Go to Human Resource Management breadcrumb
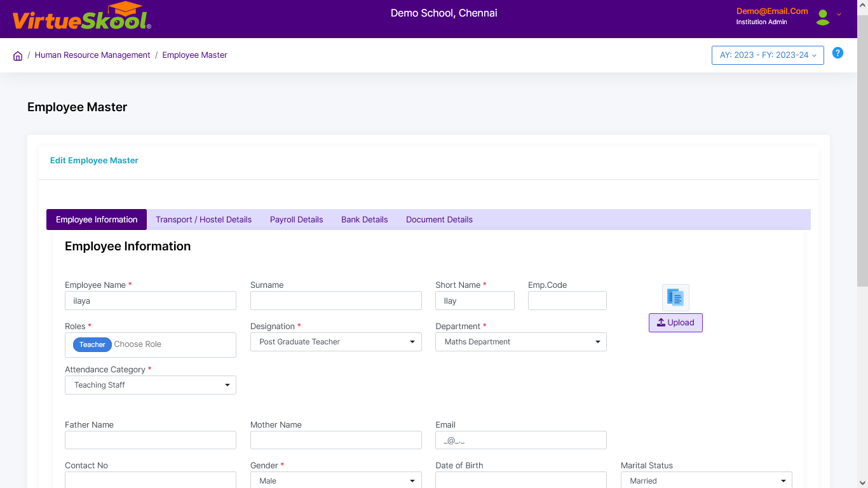The height and width of the screenshot is (488, 868). 93,55
